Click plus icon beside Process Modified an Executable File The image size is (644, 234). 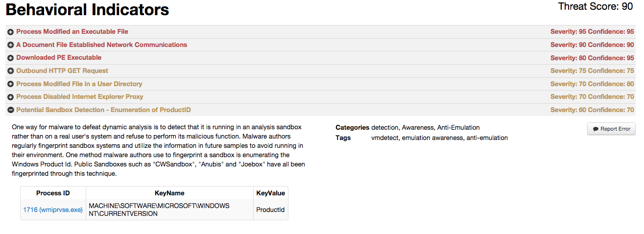click(11, 32)
